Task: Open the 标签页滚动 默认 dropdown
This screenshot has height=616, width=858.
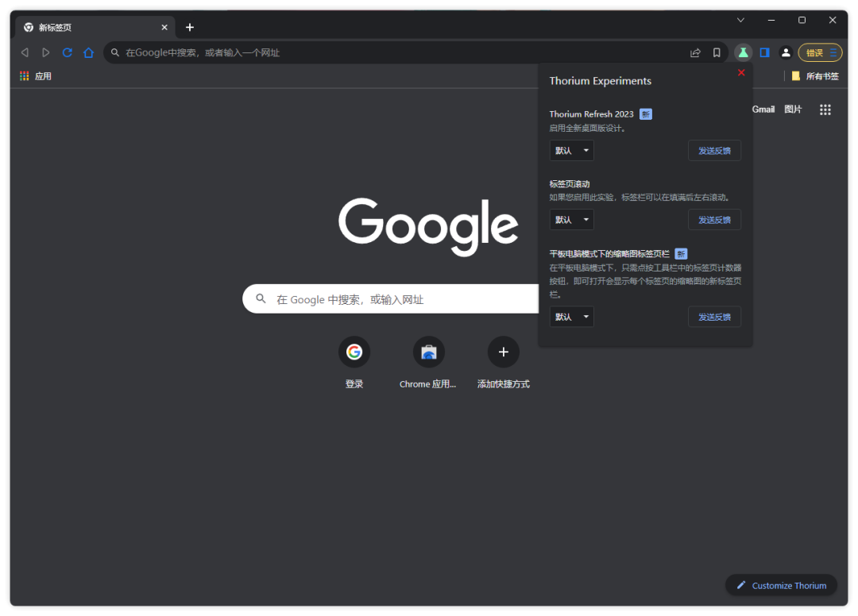Action: 572,220
